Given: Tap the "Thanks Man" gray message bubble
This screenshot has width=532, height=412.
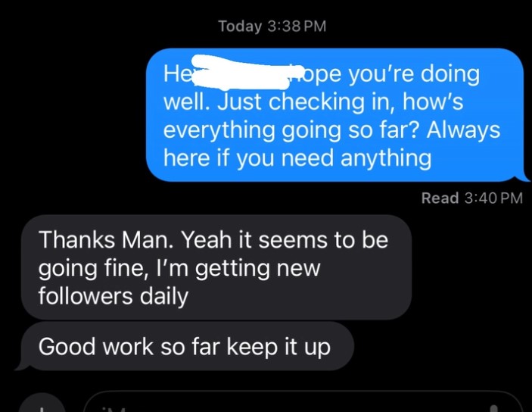Looking at the screenshot, I should (x=216, y=267).
